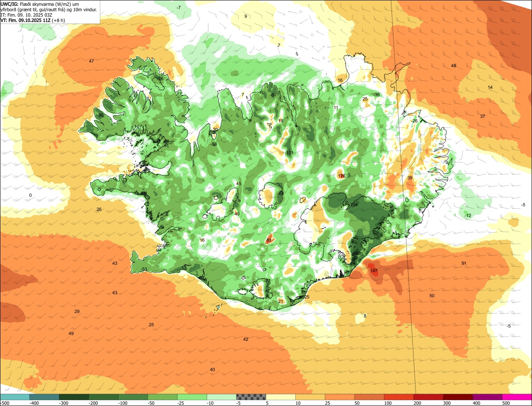Select the legend swatch between -100 and -50
This screenshot has width=532, height=406.
coord(133,397)
